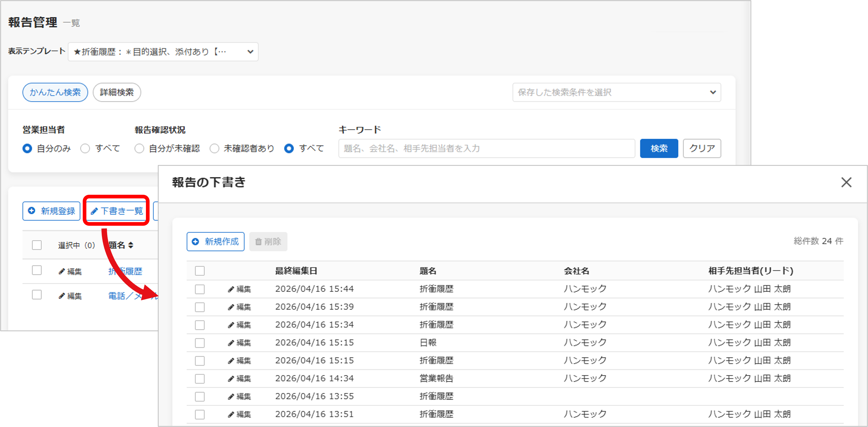Open the 下書き一覧 drafts list button

point(117,211)
